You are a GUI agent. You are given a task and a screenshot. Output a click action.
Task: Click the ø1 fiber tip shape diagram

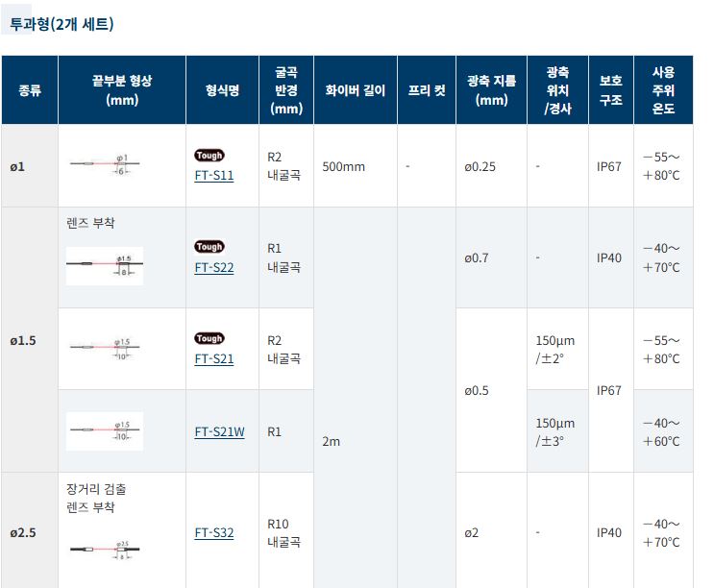pyautogui.click(x=105, y=164)
